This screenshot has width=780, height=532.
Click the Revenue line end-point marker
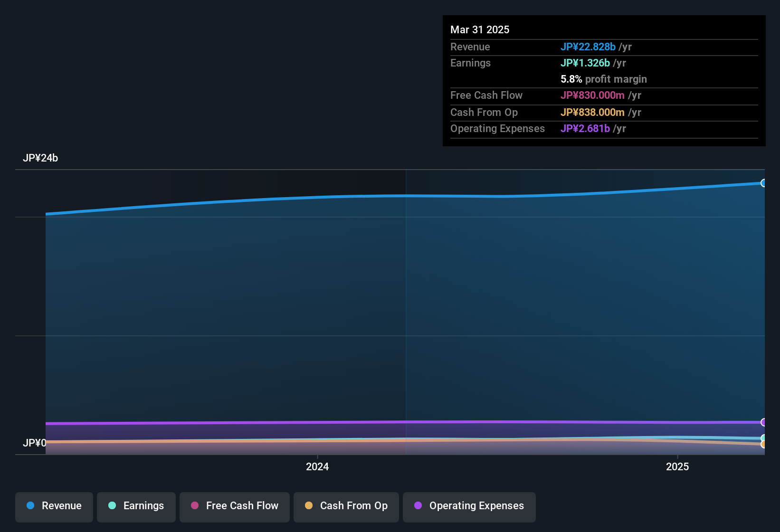763,183
